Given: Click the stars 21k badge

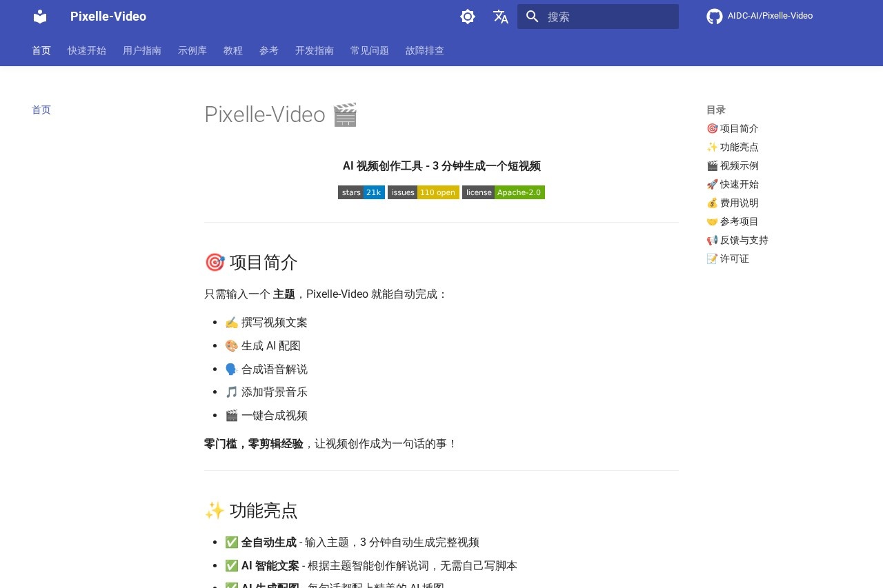Looking at the screenshot, I should 361,192.
